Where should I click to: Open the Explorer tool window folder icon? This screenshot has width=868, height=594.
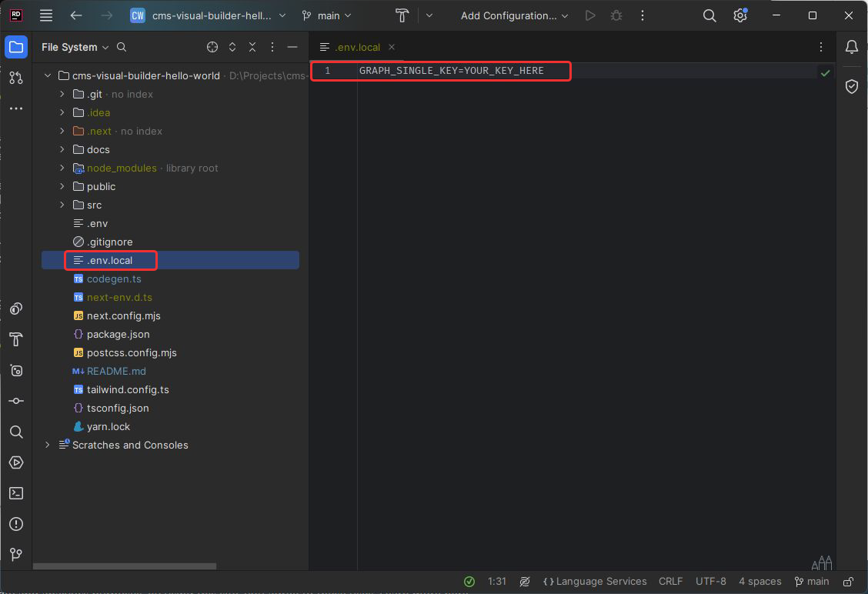pyautogui.click(x=16, y=47)
